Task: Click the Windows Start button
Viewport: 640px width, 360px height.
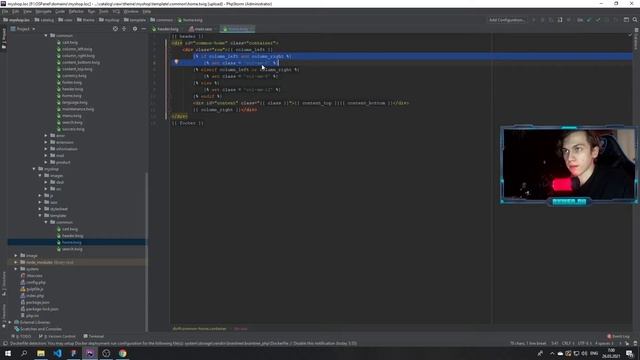Action: (x=7, y=353)
